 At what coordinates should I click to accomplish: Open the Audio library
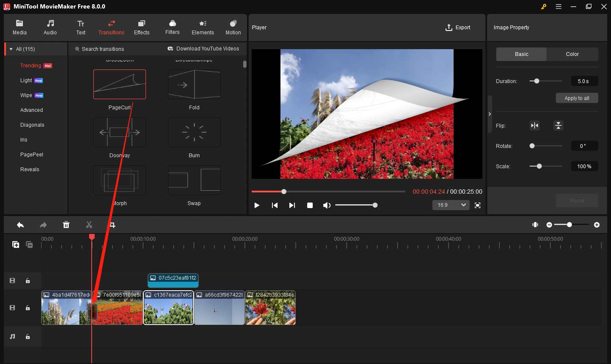point(50,27)
